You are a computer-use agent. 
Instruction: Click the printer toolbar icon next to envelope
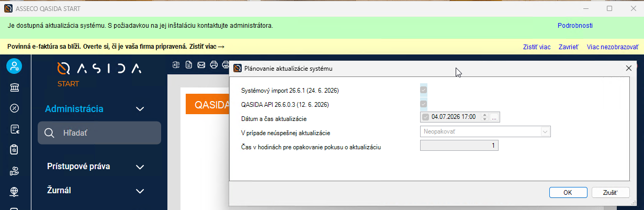pyautogui.click(x=214, y=65)
